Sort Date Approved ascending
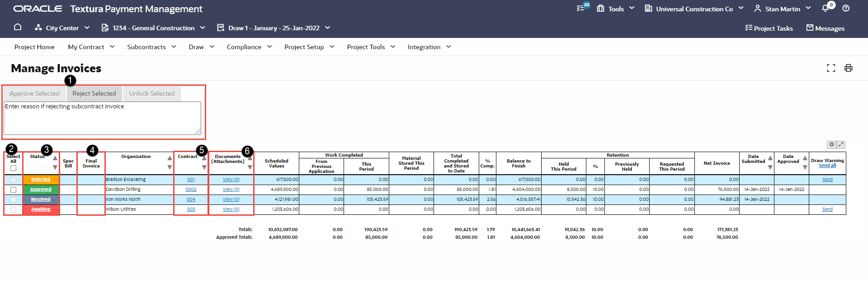Viewport: 868px width, 283px height. pyautogui.click(x=805, y=158)
